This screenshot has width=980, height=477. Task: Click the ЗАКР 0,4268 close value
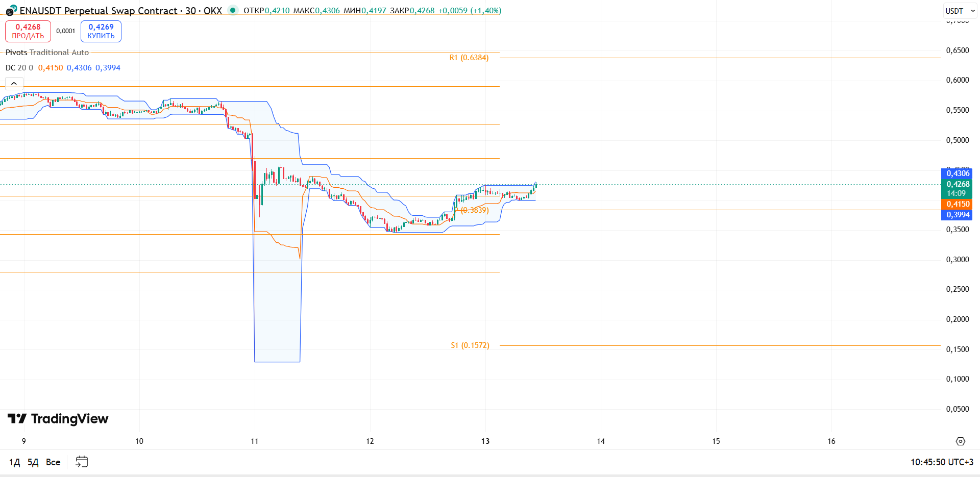click(x=412, y=11)
